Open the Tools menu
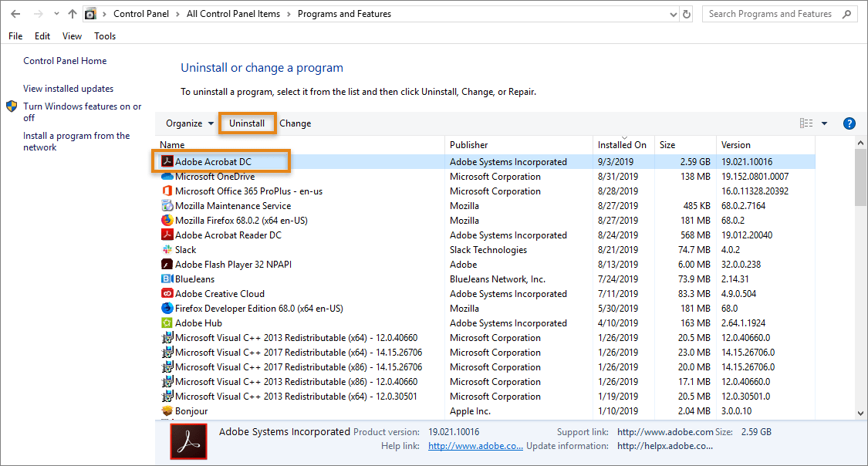The height and width of the screenshot is (466, 868). coord(104,35)
